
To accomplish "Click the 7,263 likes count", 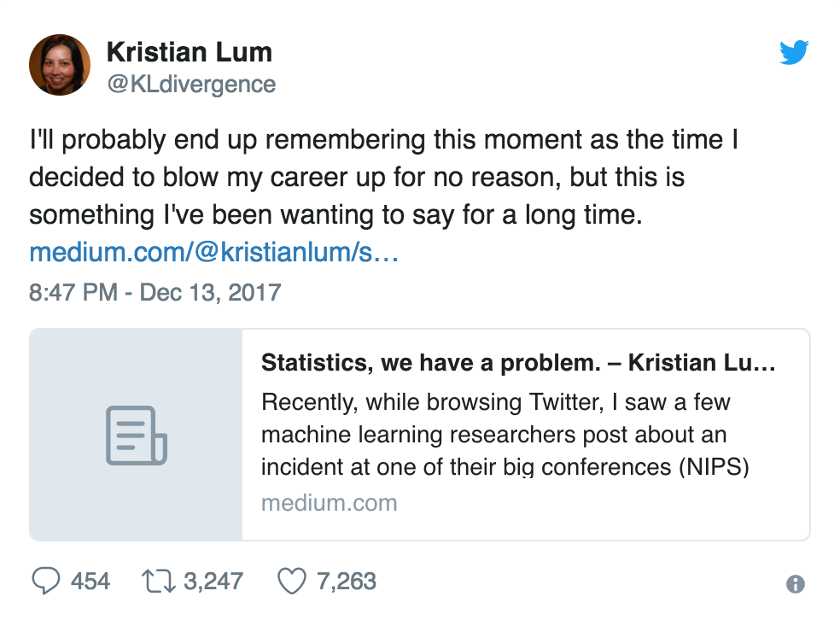I will (347, 582).
